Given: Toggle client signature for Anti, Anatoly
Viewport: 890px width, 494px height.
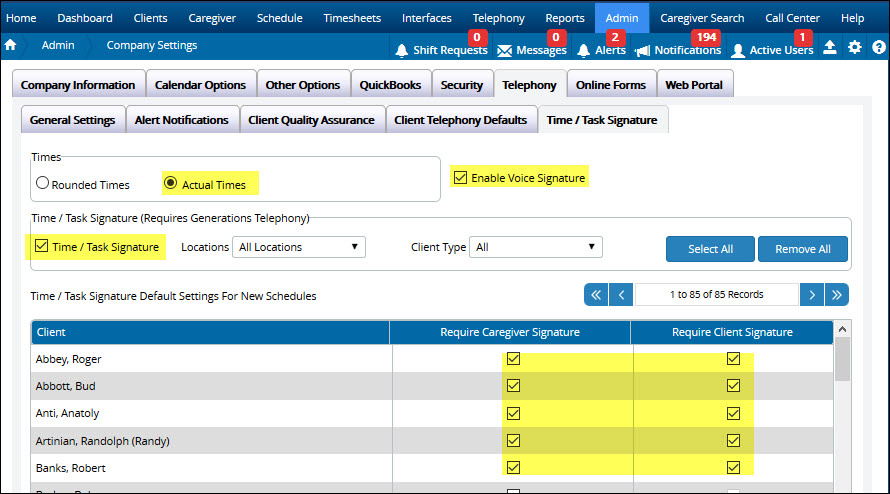Looking at the screenshot, I should click(x=733, y=413).
